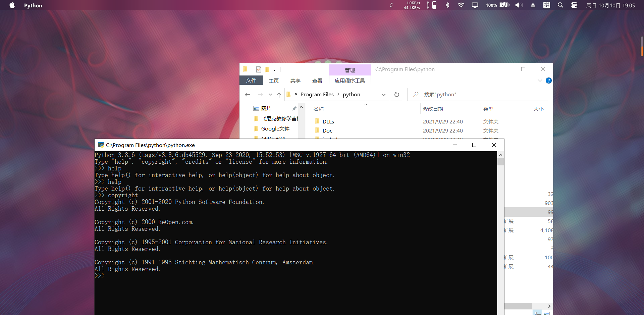Viewport: 644px width, 315px height.
Task: Select 图片 in the navigation pane
Action: pos(266,108)
